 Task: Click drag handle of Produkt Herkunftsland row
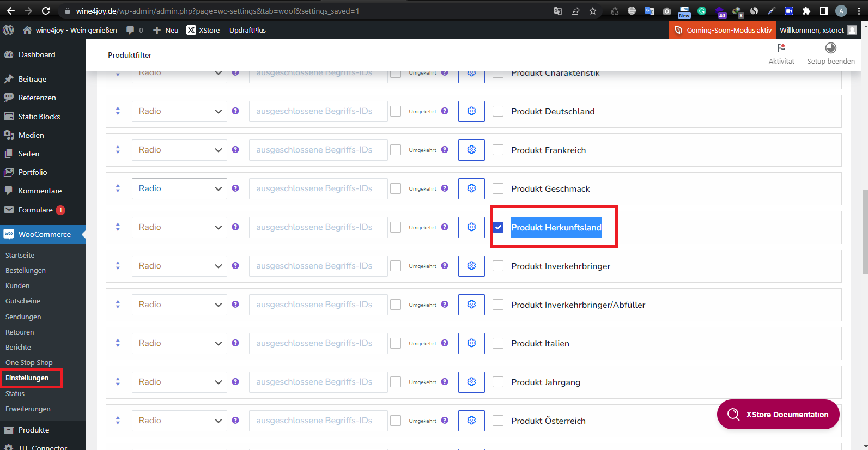click(x=118, y=227)
